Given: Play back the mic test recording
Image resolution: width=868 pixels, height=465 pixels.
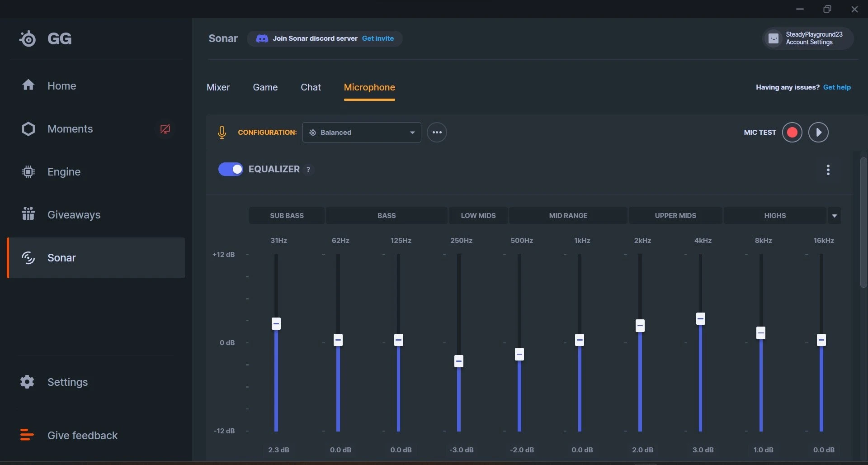Looking at the screenshot, I should [818, 133].
